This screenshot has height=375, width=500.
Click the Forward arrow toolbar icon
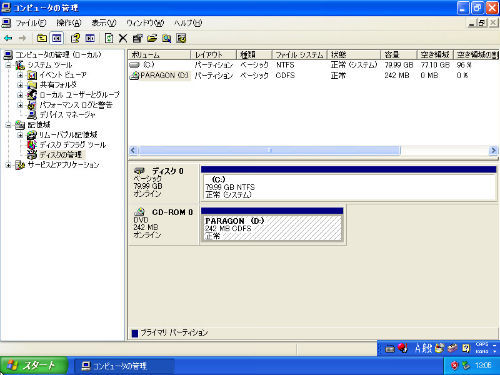22,38
